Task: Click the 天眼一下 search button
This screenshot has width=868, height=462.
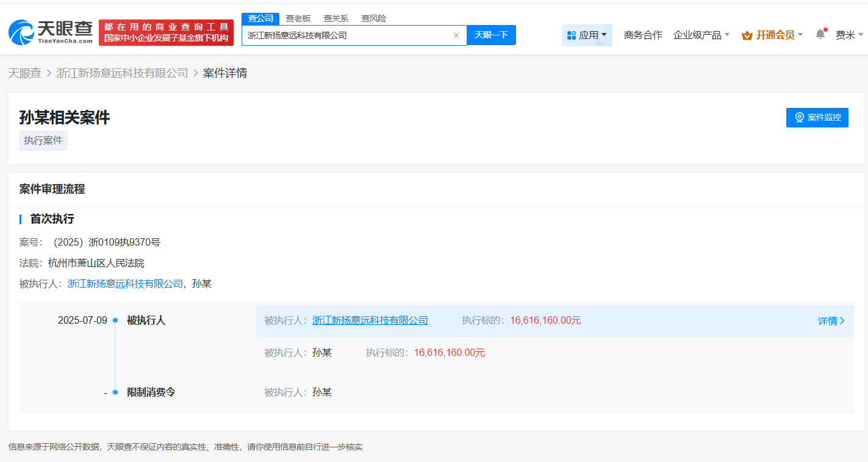Action: [x=491, y=35]
